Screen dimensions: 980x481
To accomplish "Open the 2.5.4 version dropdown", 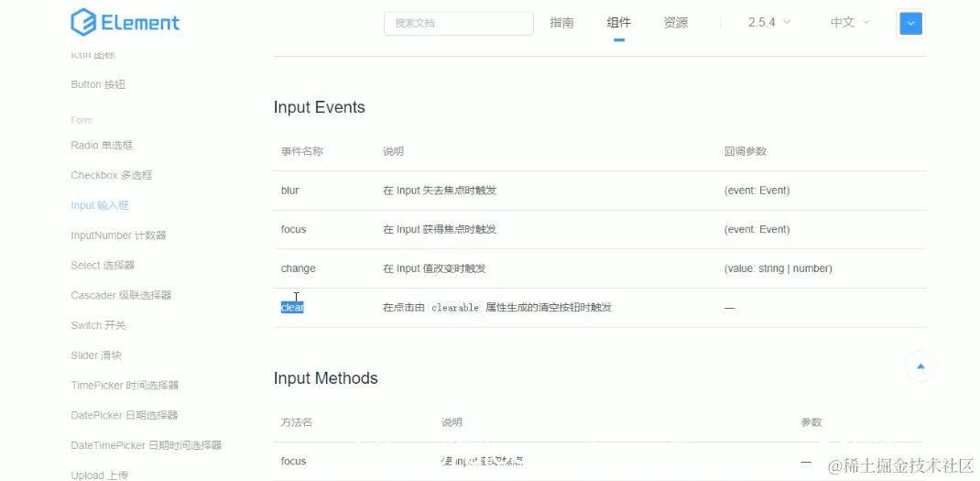I will point(769,22).
